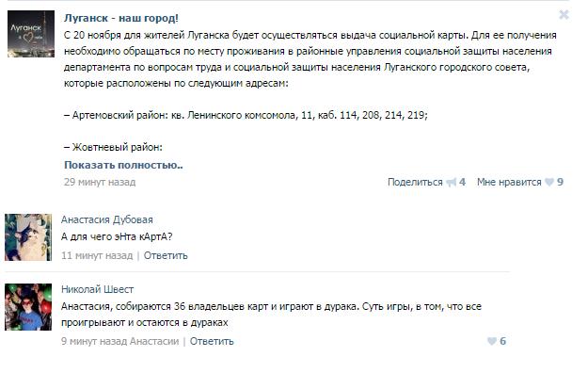
Task: Expand post with Показать полностью
Action: coord(123,165)
